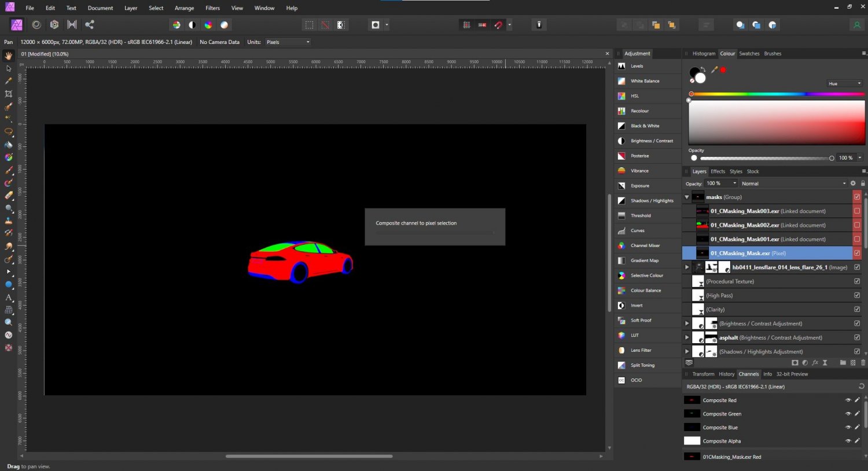The height and width of the screenshot is (471, 868).
Task: Open the Units dropdown
Action: click(288, 42)
